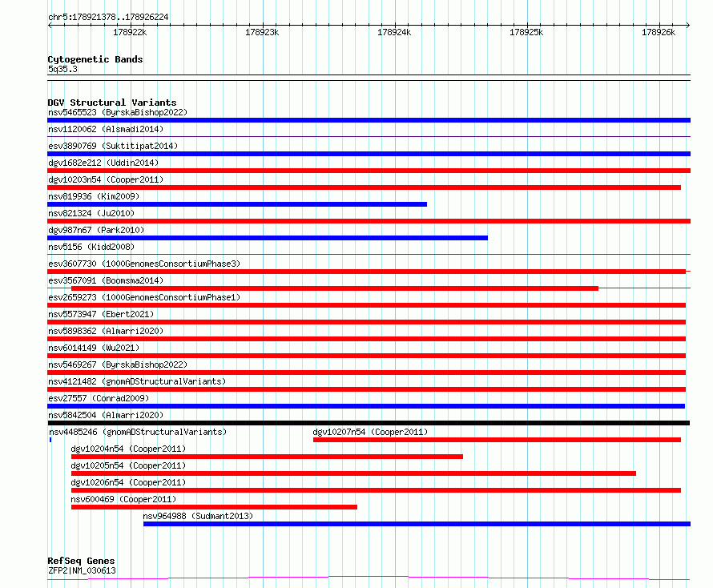Select the blue esv27557 Conrad2009 bar
Viewport: 713px width, 588px height.
pos(366,406)
